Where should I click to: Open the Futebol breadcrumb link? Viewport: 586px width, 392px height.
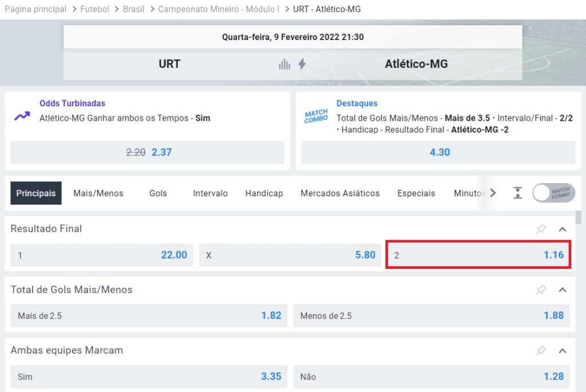point(94,9)
